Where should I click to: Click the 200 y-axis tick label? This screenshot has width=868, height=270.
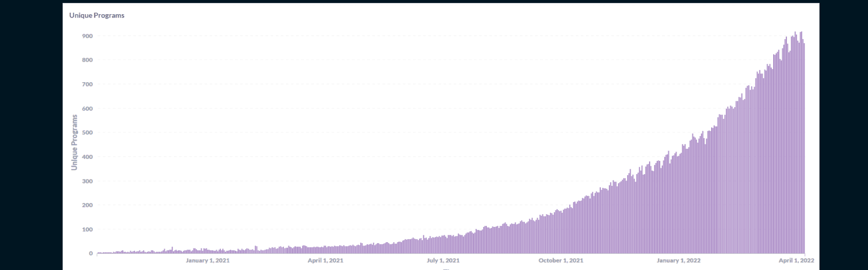[x=87, y=205]
